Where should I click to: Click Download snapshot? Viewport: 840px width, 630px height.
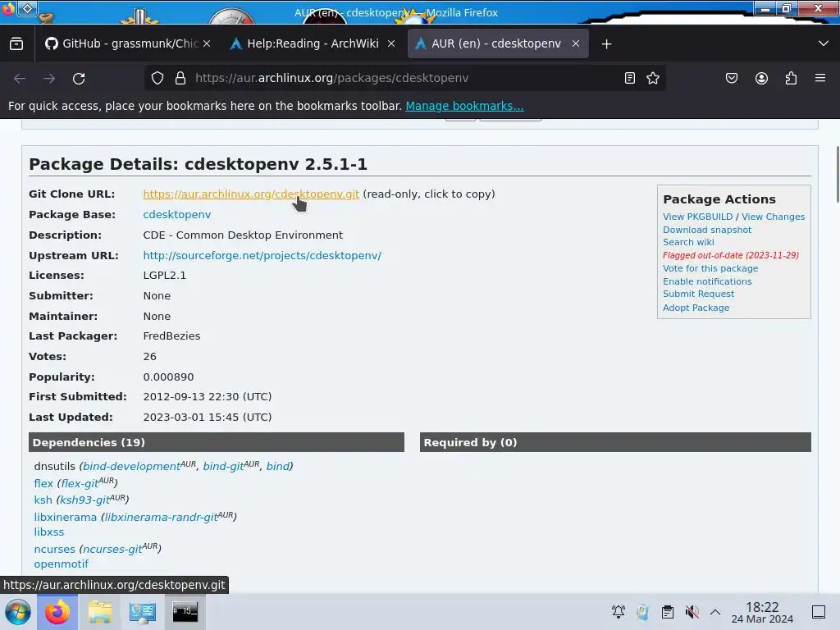(x=707, y=230)
